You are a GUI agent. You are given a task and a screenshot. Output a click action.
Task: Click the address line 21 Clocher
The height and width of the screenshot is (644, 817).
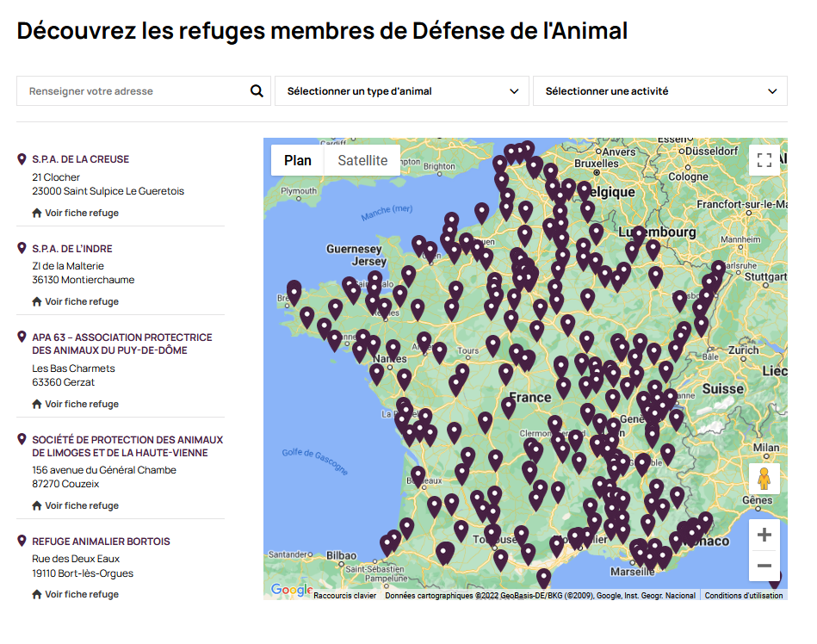click(56, 177)
